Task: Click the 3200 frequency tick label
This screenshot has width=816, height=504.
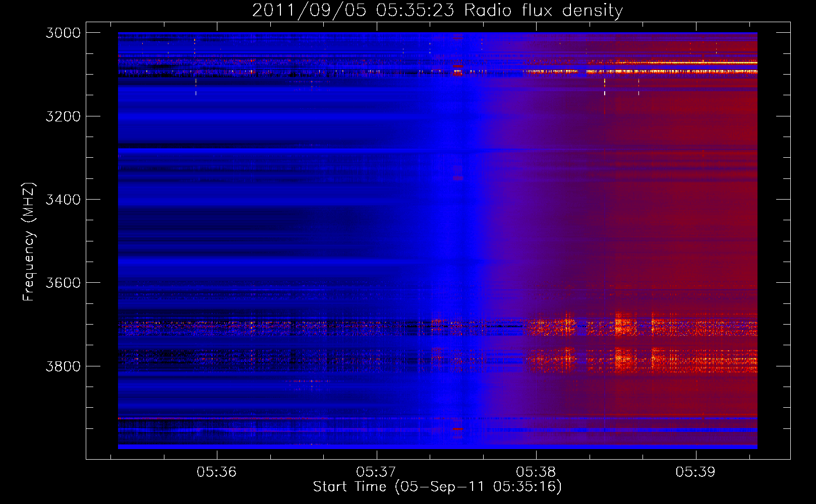Action: pyautogui.click(x=63, y=116)
